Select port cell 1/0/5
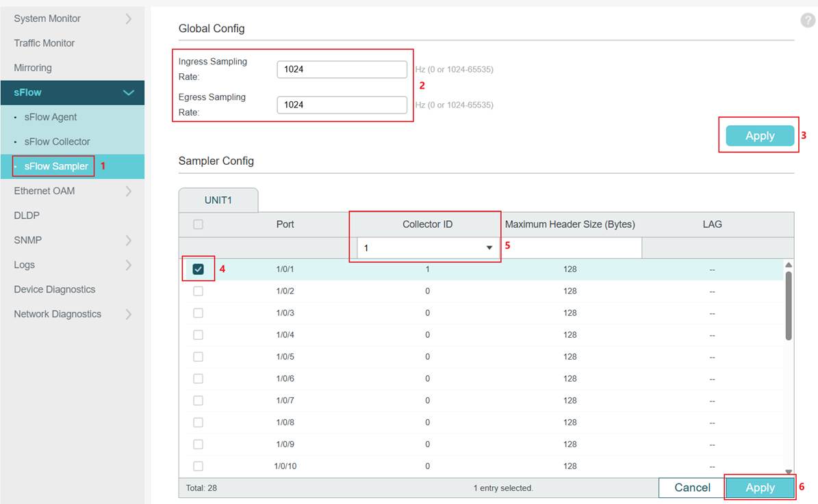The image size is (818, 504). point(285,357)
